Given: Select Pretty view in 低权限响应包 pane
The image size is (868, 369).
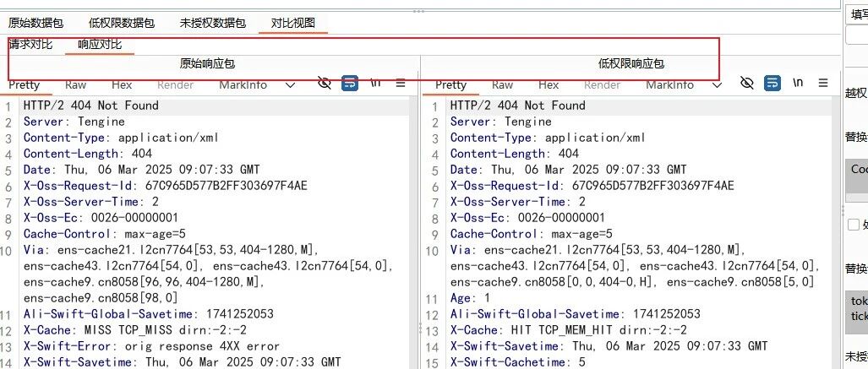Looking at the screenshot, I should pos(451,84).
